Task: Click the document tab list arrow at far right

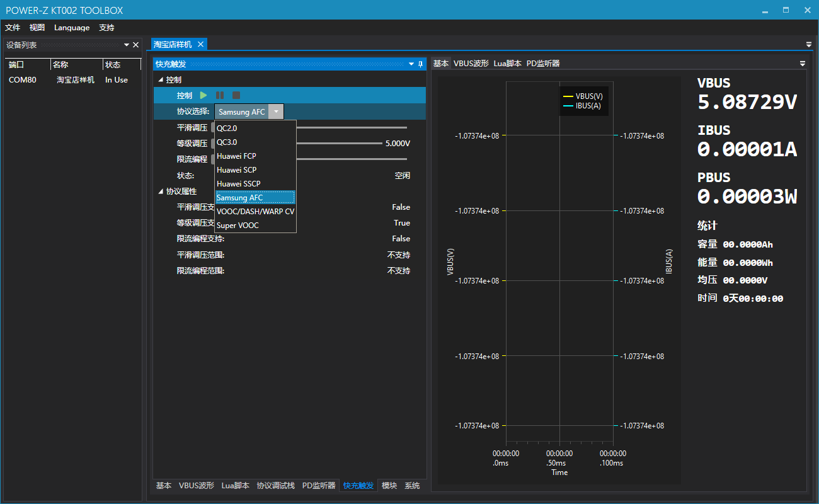Action: coord(809,44)
